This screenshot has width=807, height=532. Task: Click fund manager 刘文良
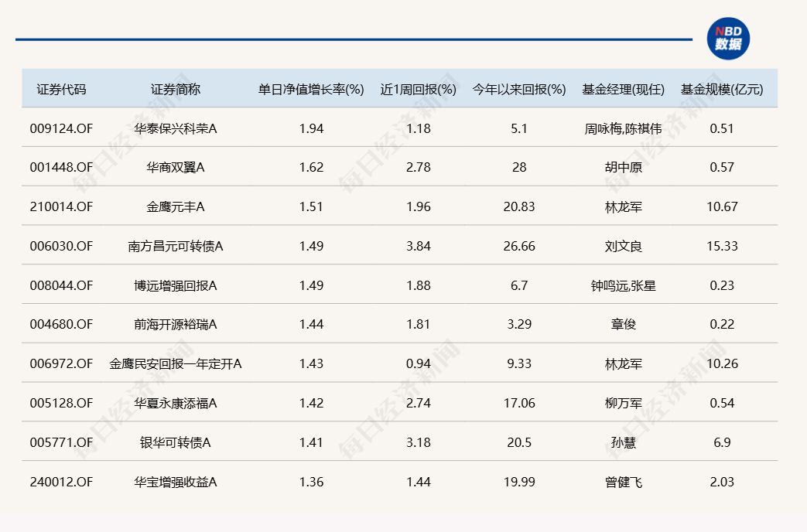(623, 246)
